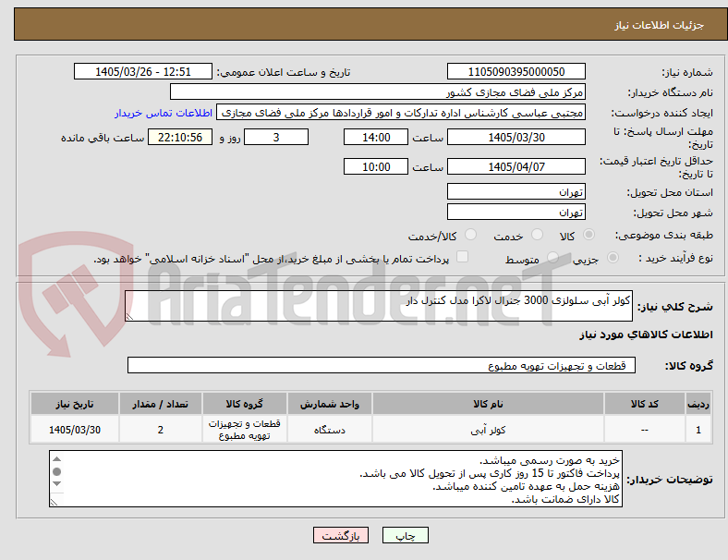This screenshot has height=560, width=728.
Task: Click the quantity cell showing 2
Action: click(160, 430)
